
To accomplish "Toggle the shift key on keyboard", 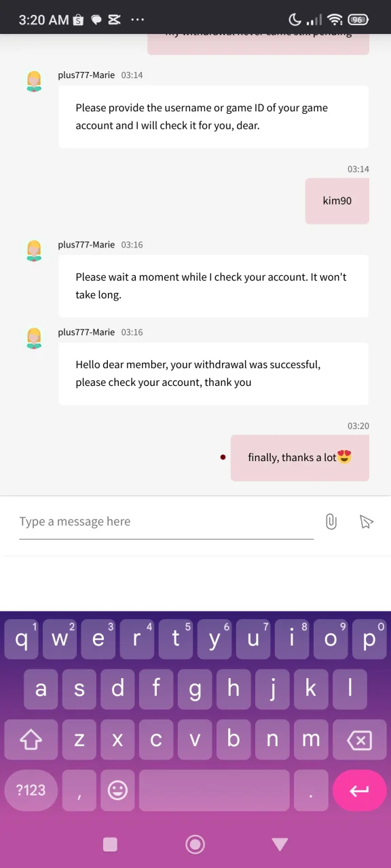I will [31, 740].
